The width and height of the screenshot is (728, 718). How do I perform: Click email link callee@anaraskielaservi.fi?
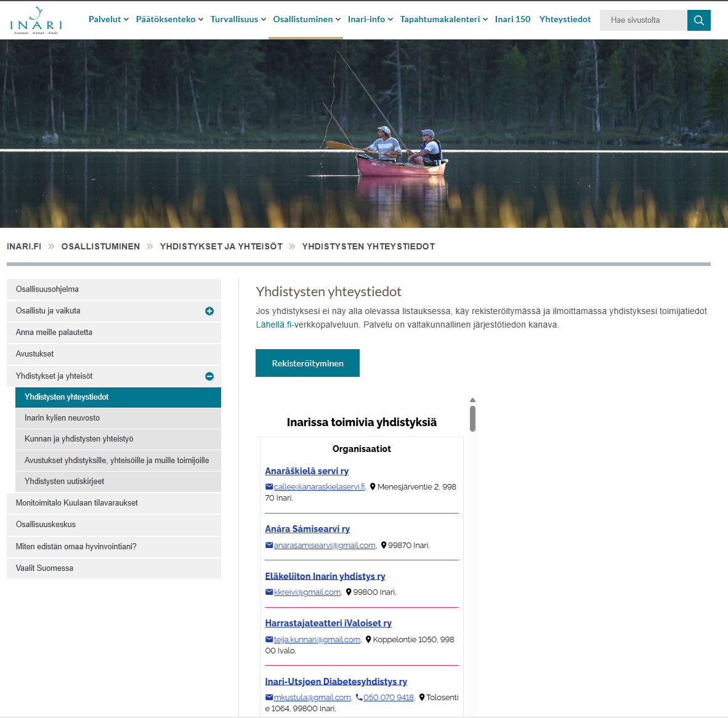click(x=320, y=487)
